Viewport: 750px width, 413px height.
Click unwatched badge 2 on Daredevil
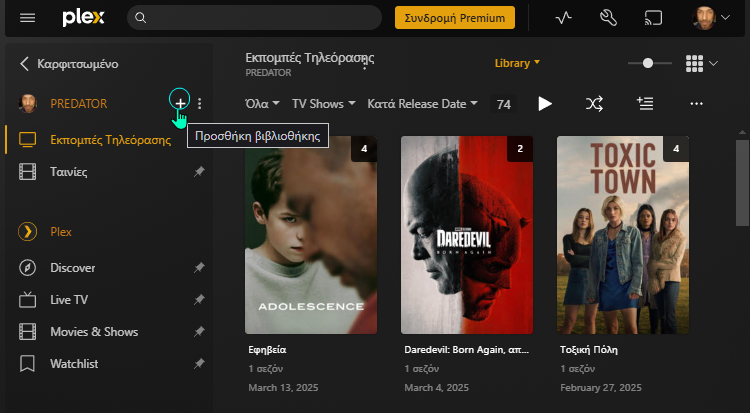point(520,149)
